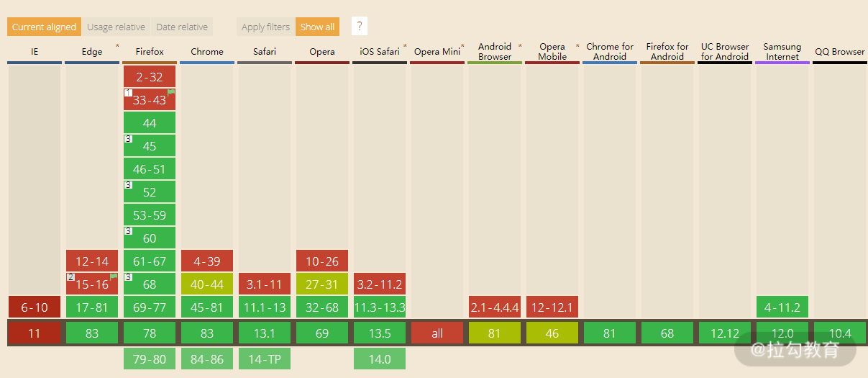Select the Firefox 61-67 version cell
The image size is (868, 378).
[x=150, y=261]
